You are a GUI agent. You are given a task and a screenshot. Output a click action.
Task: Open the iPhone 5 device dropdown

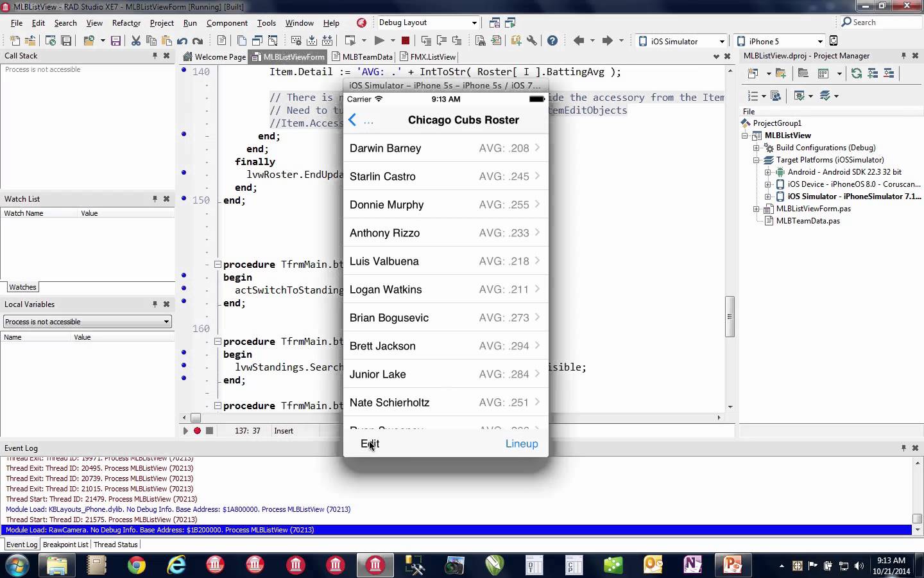click(x=820, y=41)
